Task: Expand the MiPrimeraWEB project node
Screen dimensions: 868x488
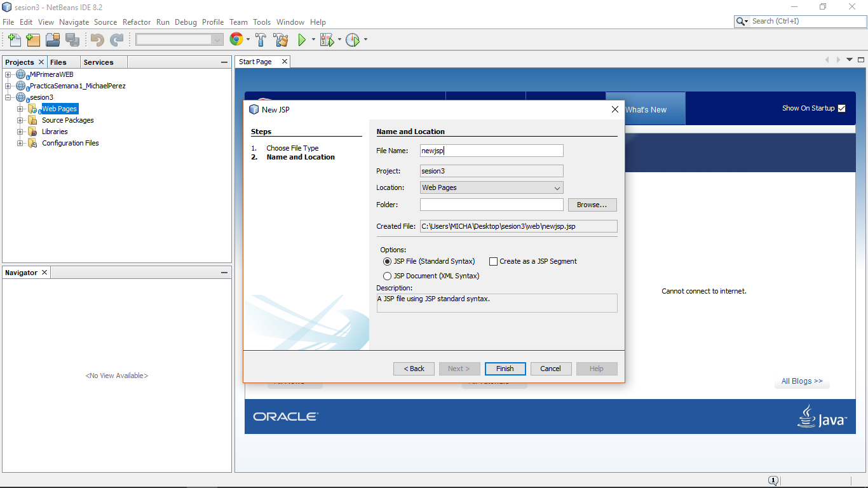Action: 8,74
